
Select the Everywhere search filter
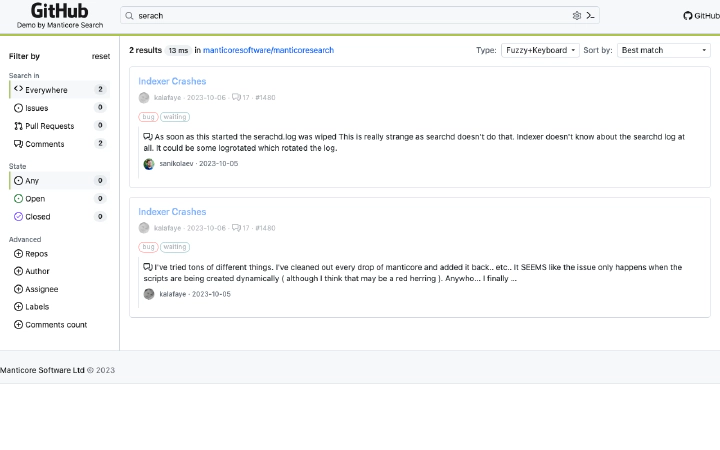pos(59,90)
